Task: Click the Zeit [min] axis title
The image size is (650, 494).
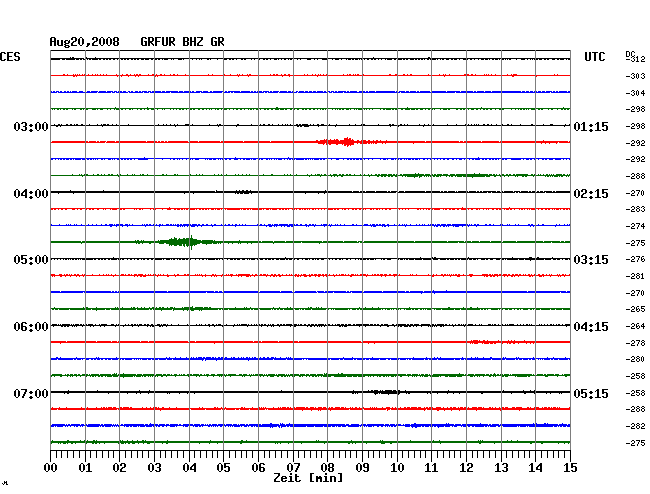Action: coord(308,478)
